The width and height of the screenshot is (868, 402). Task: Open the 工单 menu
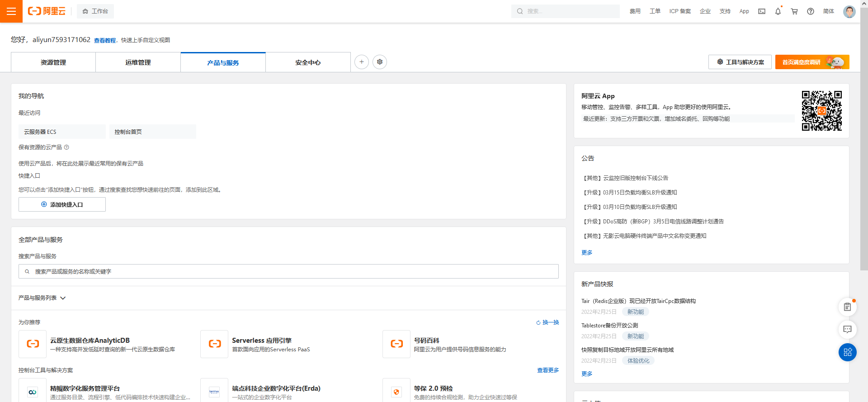pyautogui.click(x=655, y=11)
